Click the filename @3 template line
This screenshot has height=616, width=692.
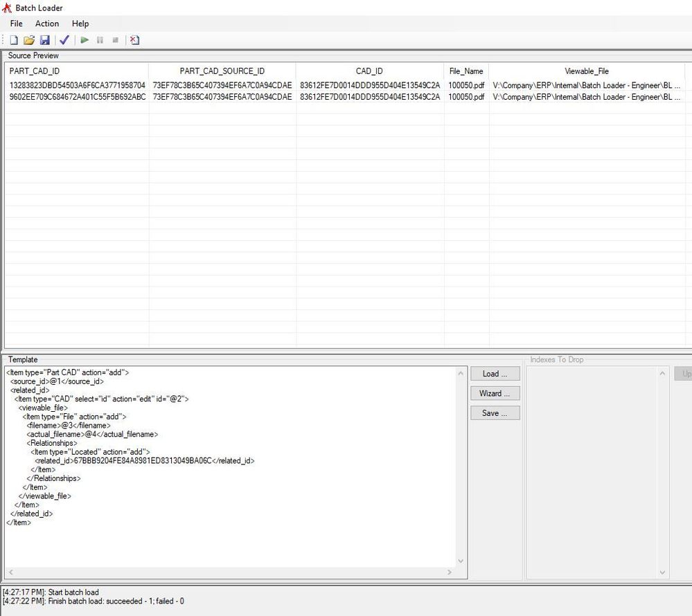pos(69,426)
